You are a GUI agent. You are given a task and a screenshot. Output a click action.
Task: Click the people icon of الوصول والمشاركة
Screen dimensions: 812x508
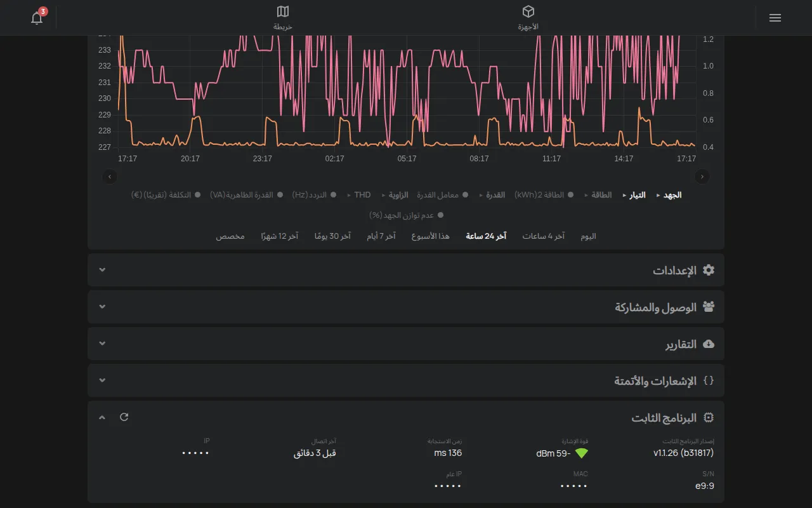coord(709,307)
